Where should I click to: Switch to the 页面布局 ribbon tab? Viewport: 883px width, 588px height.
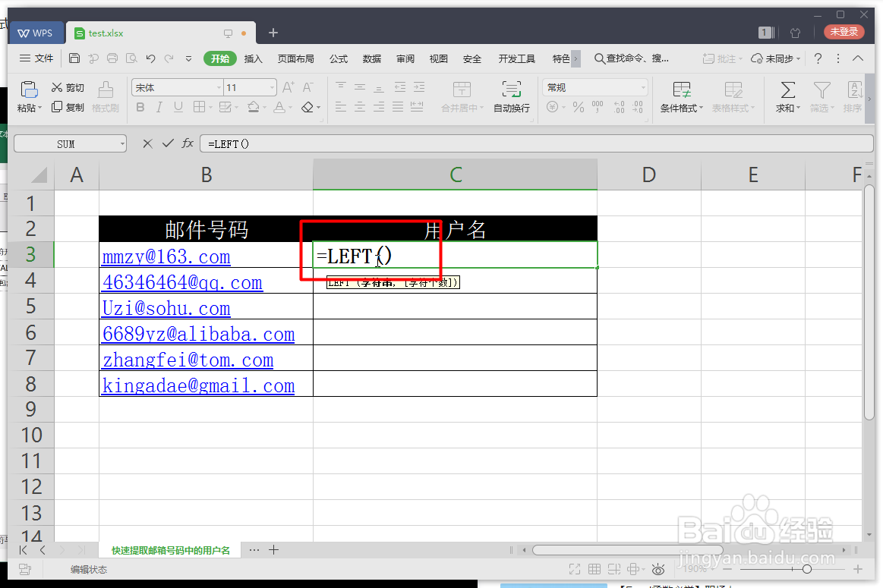[x=295, y=58]
